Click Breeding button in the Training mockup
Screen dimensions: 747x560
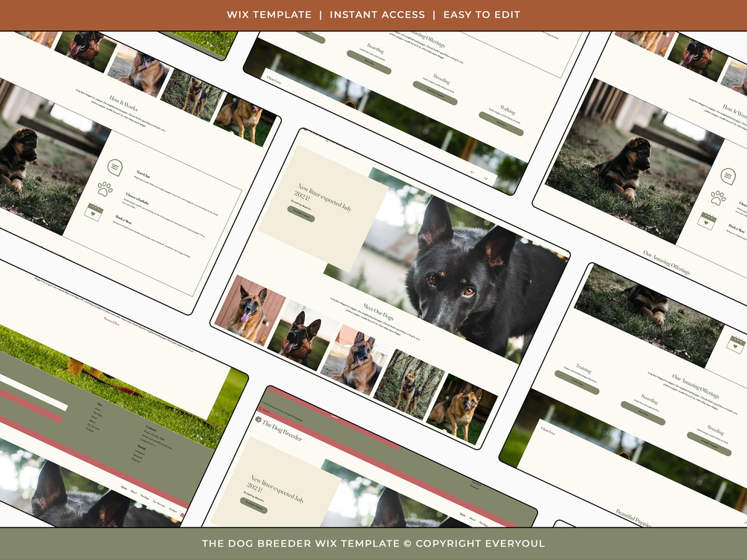(709, 444)
